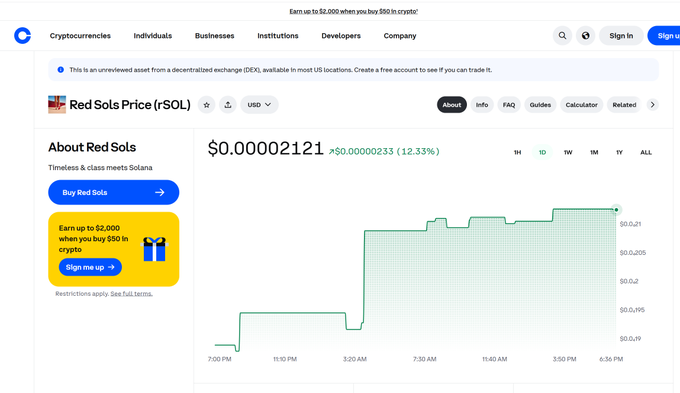This screenshot has width=680, height=393.
Task: Switch to the Calculator tab
Action: click(x=582, y=105)
